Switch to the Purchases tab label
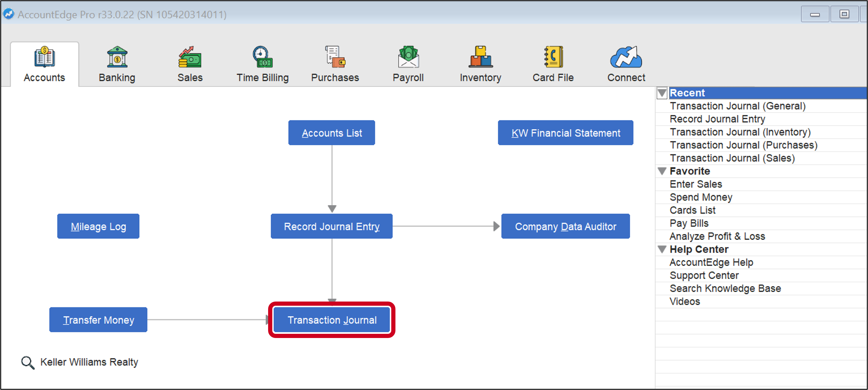The width and height of the screenshot is (868, 390). 335,77
